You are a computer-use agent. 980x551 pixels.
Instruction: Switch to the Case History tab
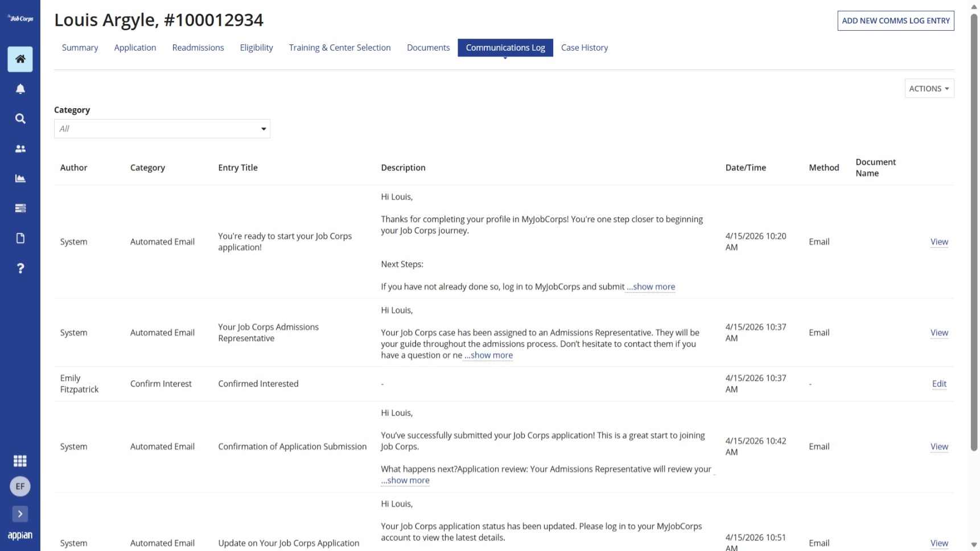584,48
